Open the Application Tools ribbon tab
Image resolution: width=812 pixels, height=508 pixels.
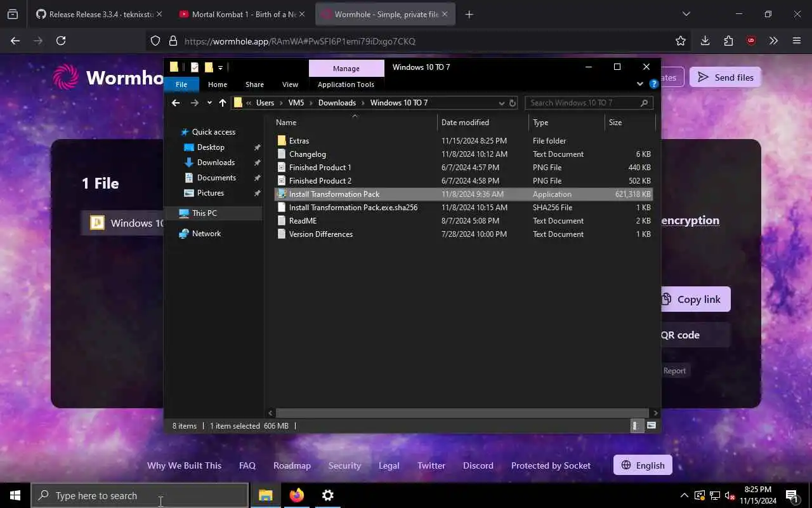[x=346, y=84]
